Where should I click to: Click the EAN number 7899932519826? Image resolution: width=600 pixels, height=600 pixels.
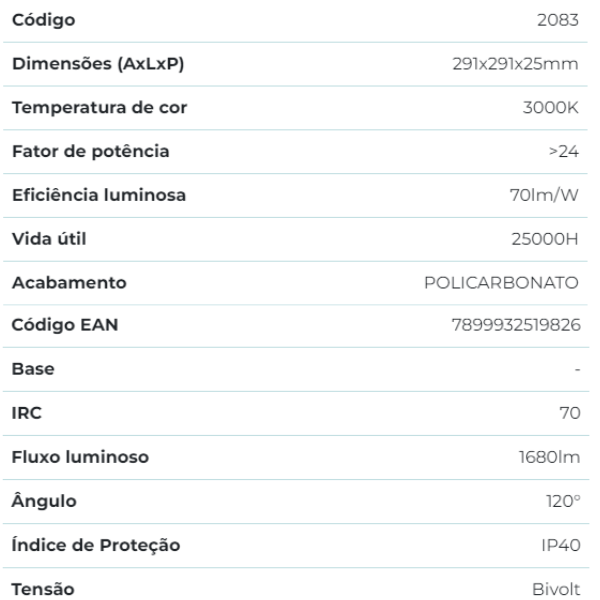point(517,326)
